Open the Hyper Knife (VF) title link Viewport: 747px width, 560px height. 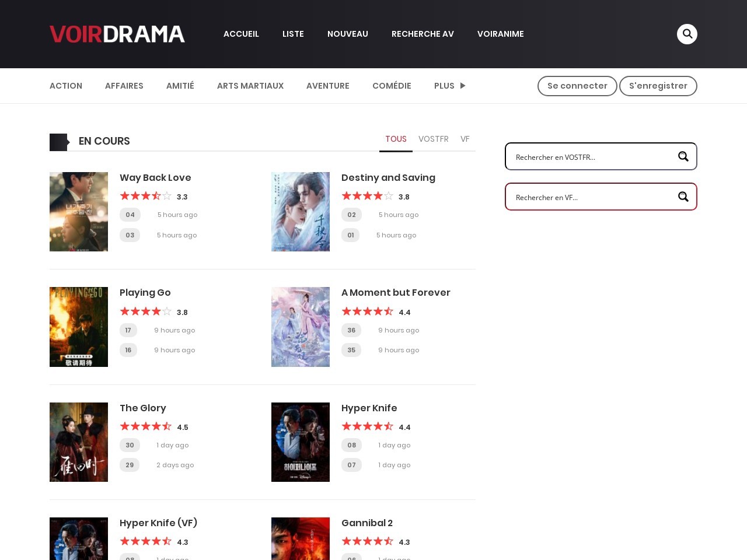tap(159, 523)
